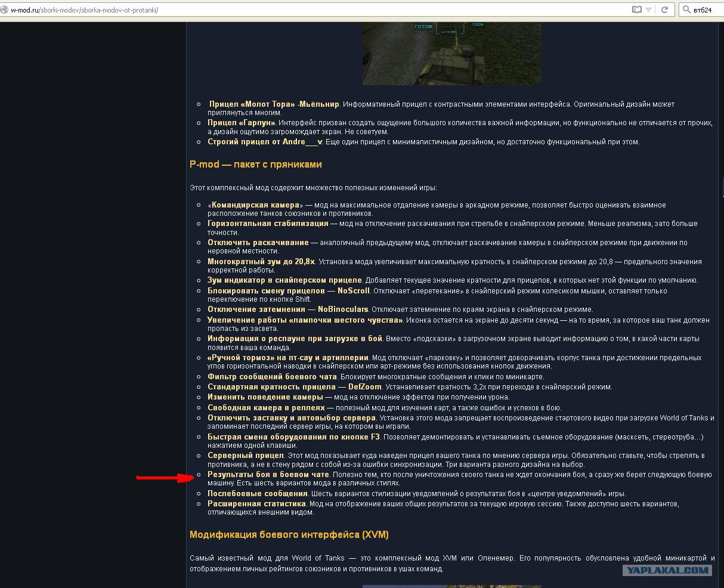Click heading 'Модификация боевого интерфейса (XVM)'

289,535
